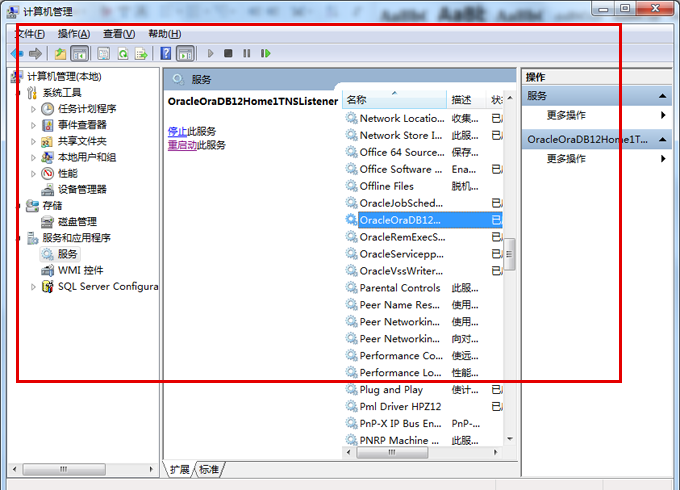
Task: Click the Refresh icon in the toolbar
Action: [x=123, y=53]
